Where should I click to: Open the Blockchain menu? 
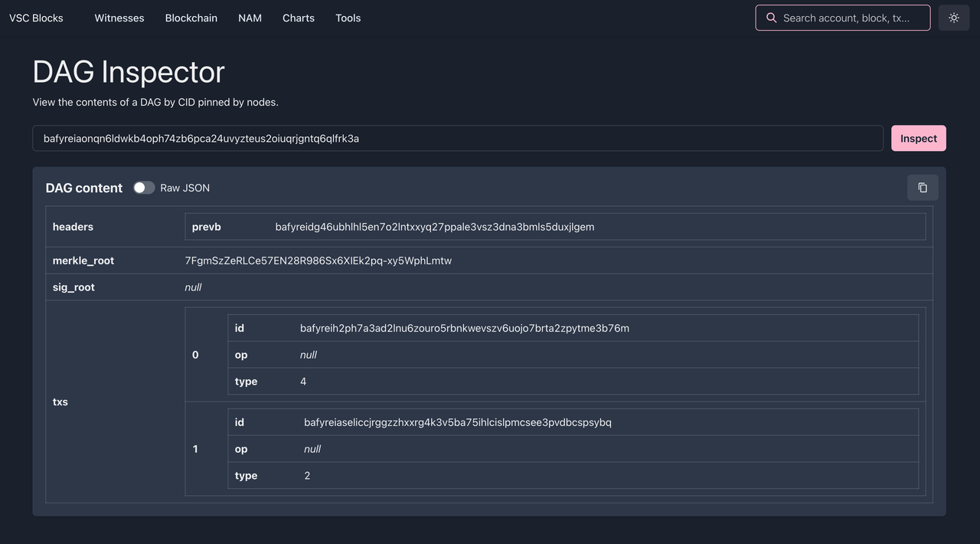click(x=191, y=18)
